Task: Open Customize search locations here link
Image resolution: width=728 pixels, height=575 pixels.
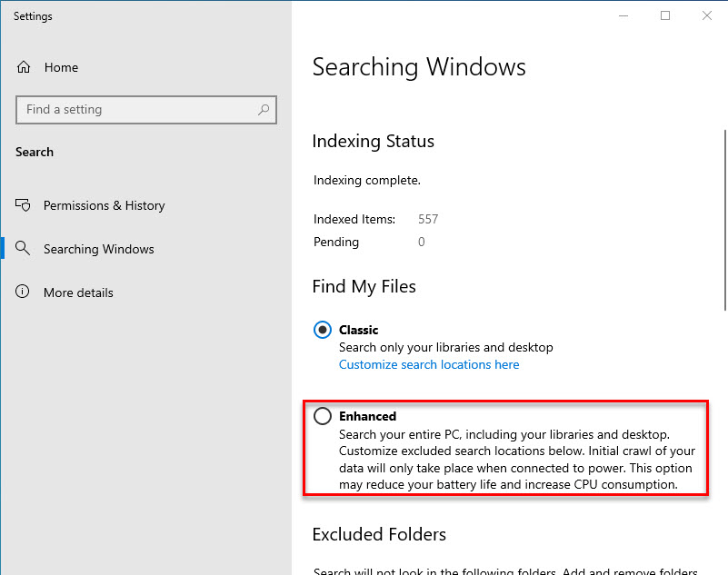Action: [429, 365]
